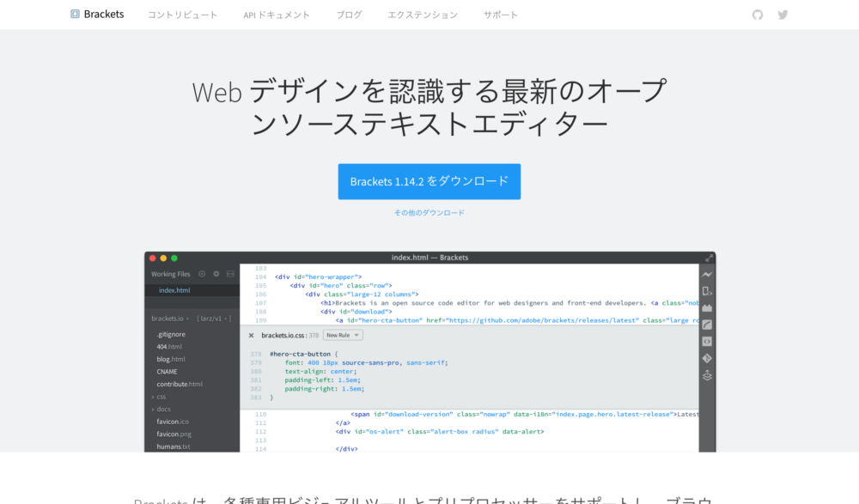
Task: Click the circle icon beside Working Files
Action: tap(202, 274)
